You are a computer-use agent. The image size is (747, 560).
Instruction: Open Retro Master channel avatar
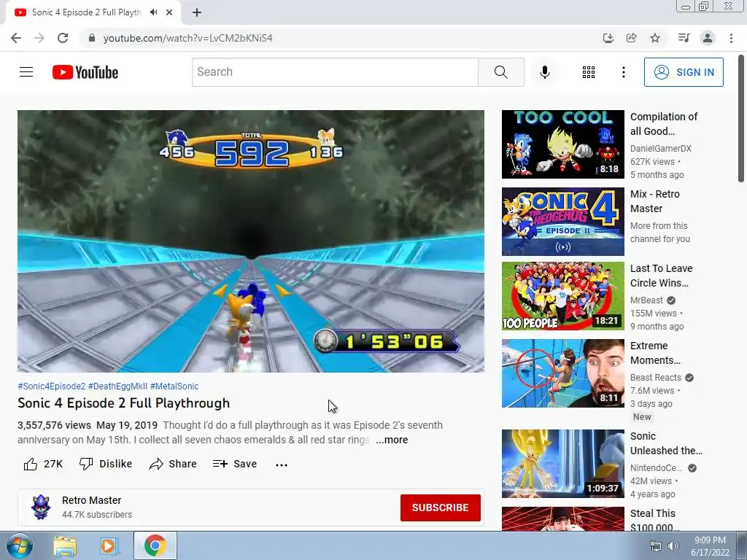[x=41, y=507]
